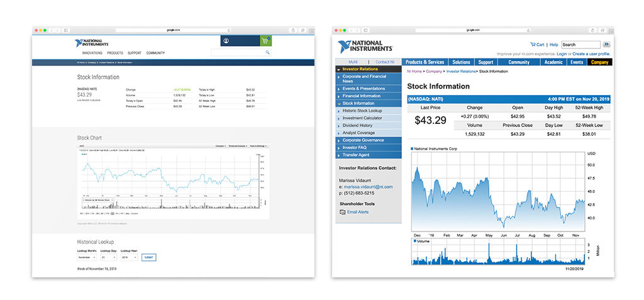This screenshot has width=644, height=300.
Task: Click the back arrow in right browser
Action: (352, 30)
